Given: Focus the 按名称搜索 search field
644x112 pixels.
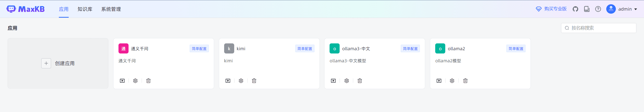Looking at the screenshot, I should pyautogui.click(x=601, y=28).
